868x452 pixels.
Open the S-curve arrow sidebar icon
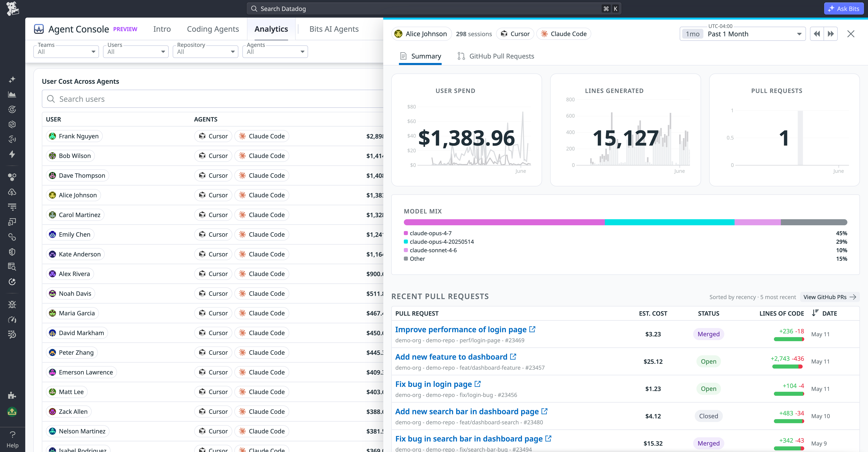pos(12,237)
